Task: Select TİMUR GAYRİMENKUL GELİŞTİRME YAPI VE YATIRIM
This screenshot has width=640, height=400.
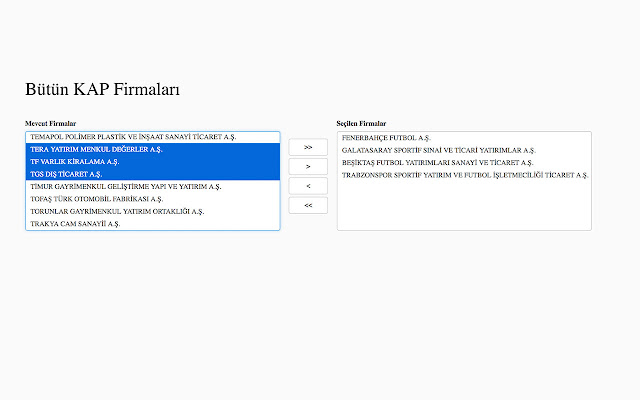Action: pos(153,187)
